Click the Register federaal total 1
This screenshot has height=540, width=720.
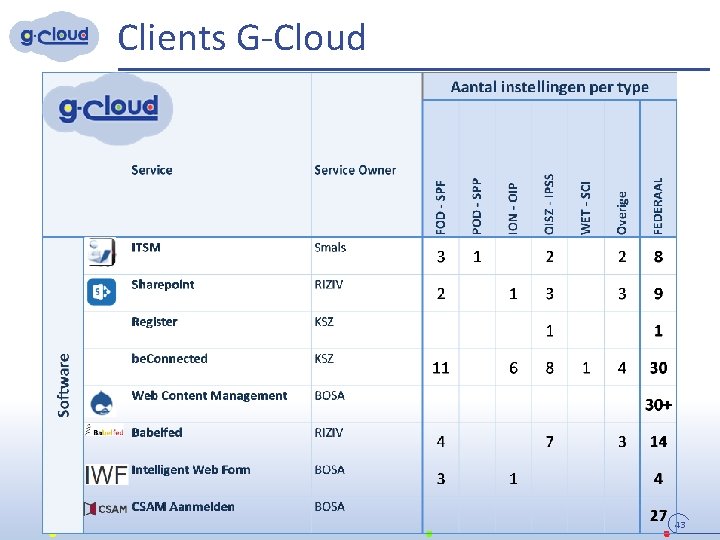point(658,331)
